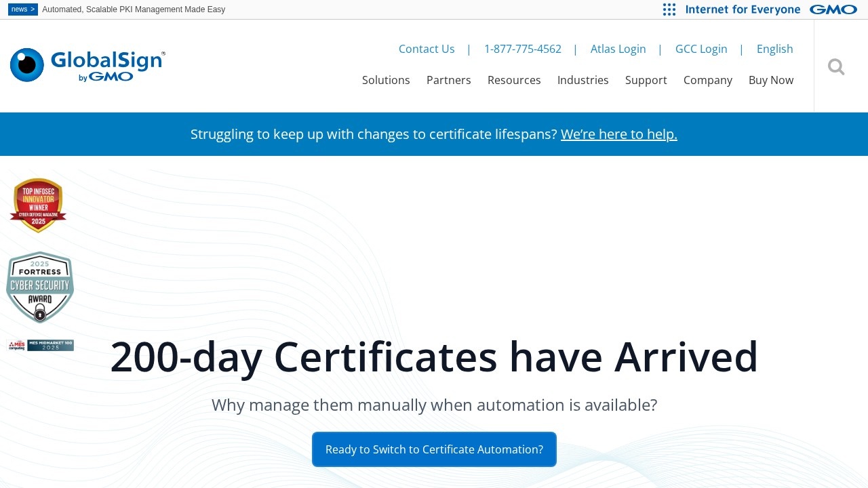The image size is (868, 488).
Task: Go to the Buy Now menu
Action: click(771, 80)
